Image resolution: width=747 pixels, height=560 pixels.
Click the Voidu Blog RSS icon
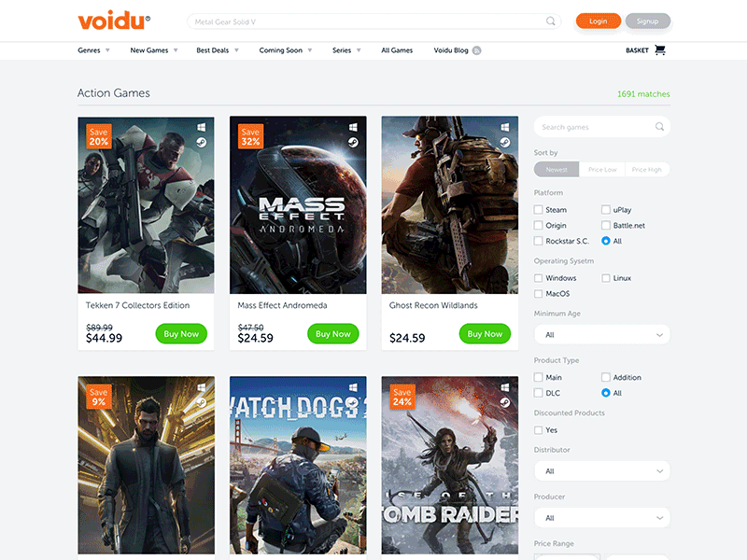click(476, 50)
